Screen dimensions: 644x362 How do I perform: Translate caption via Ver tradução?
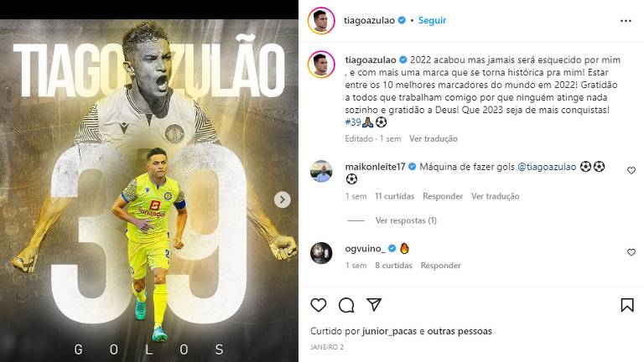(434, 139)
